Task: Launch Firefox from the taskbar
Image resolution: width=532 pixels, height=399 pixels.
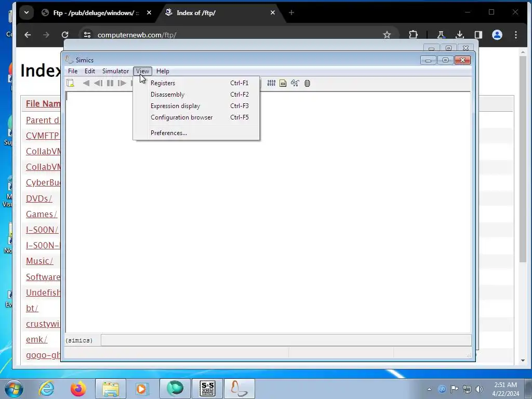Action: (78, 389)
